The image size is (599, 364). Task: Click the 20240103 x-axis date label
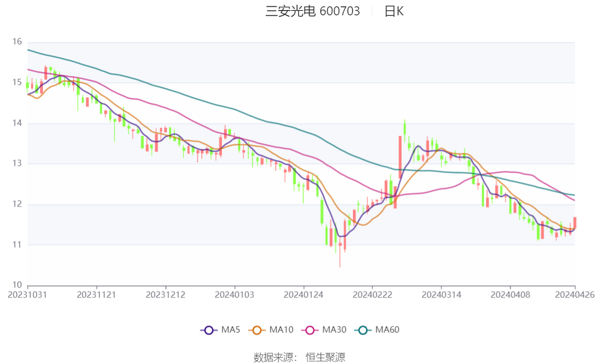(235, 295)
